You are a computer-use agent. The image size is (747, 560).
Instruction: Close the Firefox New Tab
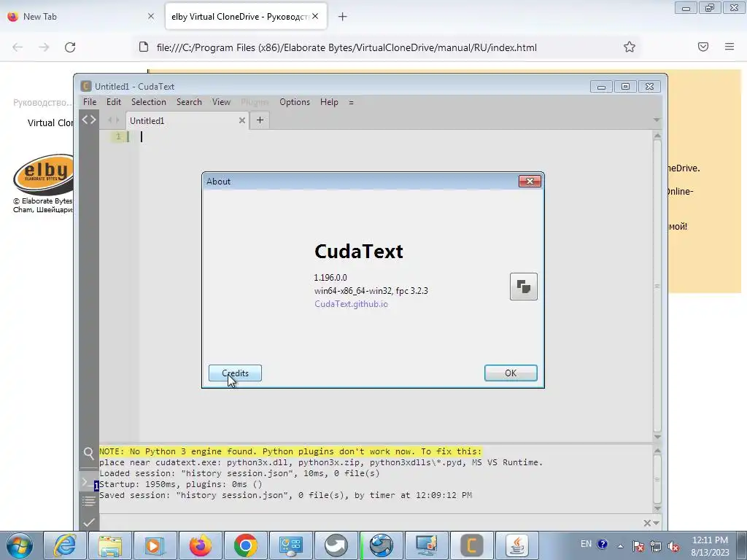pyautogui.click(x=151, y=16)
